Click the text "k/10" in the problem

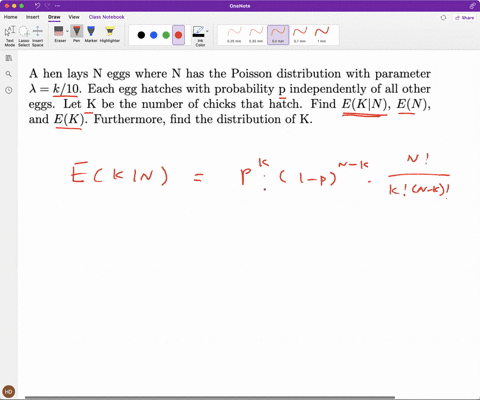tap(66, 89)
